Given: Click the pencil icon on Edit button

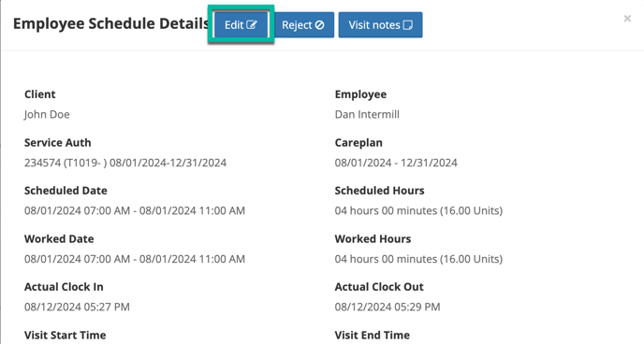Looking at the screenshot, I should click(252, 25).
